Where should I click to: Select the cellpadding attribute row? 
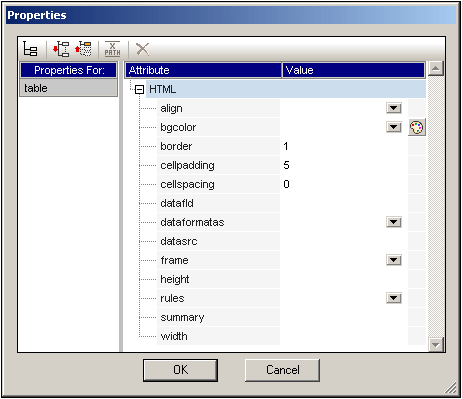(218, 165)
